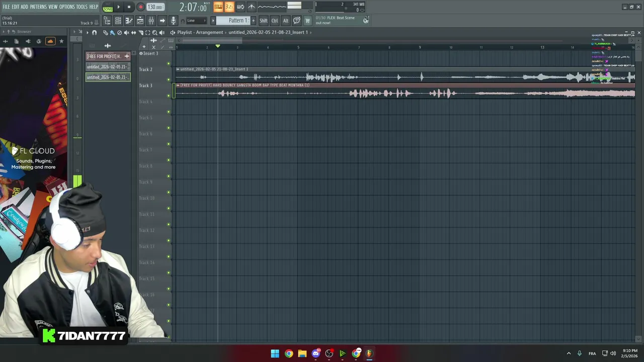
Task: Select Track 2 untitled Insert 1 audio clip
Action: [405, 74]
